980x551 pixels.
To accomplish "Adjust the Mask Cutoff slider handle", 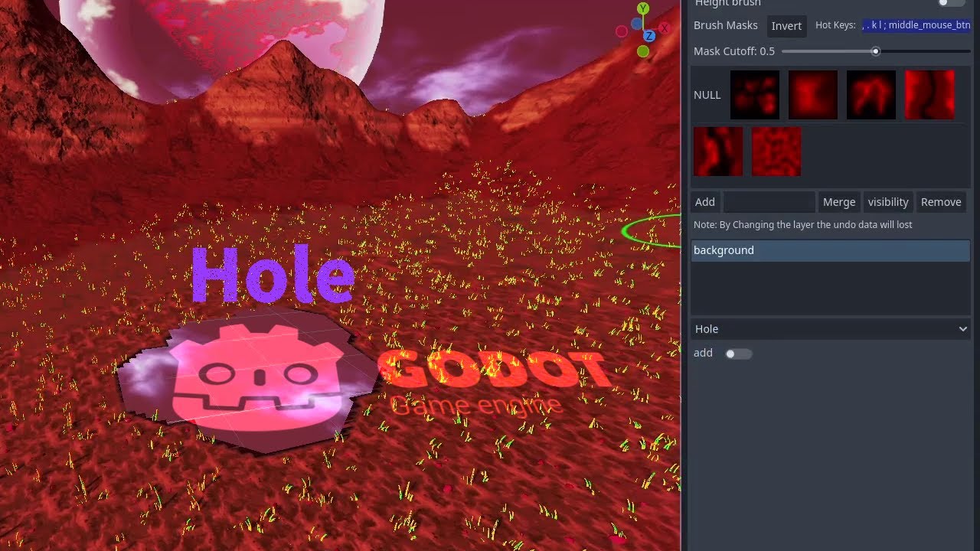I will (876, 51).
